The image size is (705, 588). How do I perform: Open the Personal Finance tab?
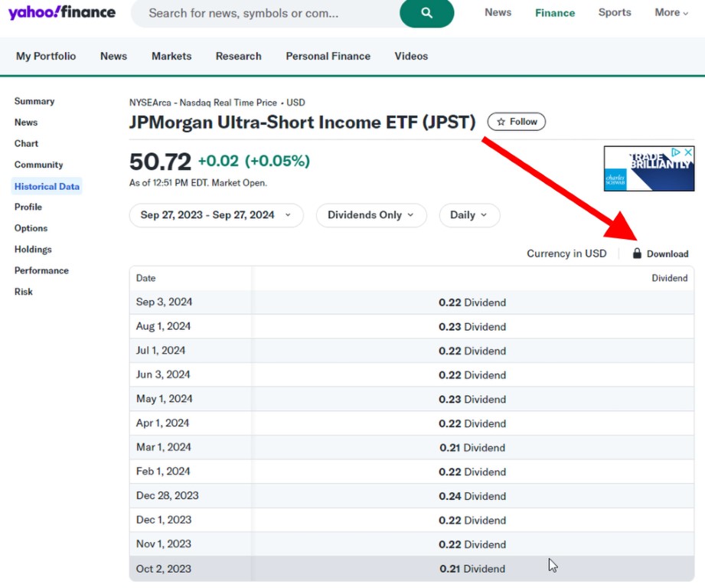328,56
